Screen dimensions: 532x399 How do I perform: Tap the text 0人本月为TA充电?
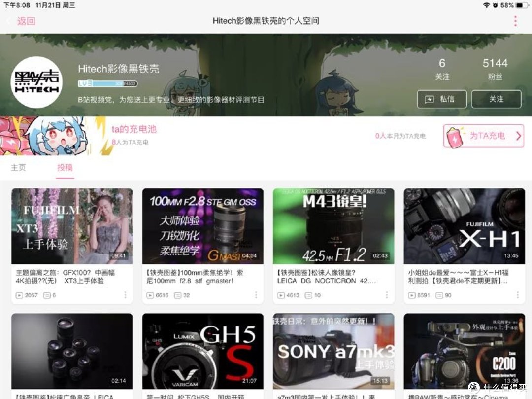[400, 136]
